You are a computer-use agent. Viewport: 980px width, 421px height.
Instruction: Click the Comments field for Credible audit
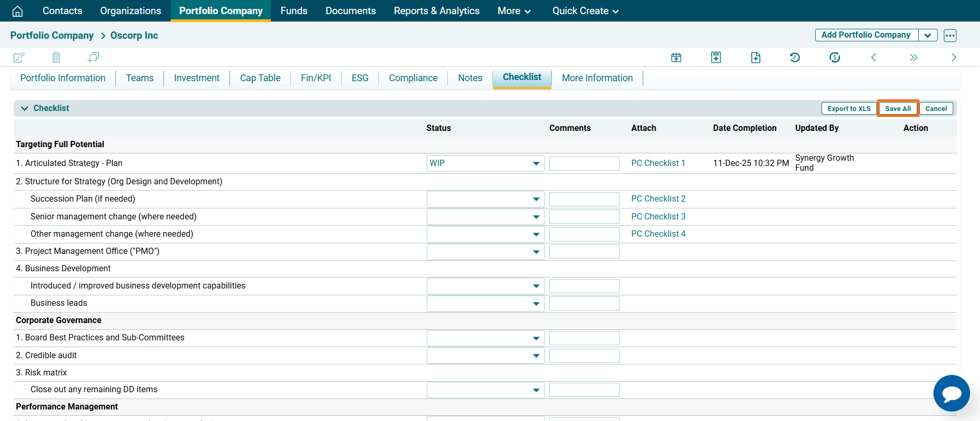(x=584, y=356)
